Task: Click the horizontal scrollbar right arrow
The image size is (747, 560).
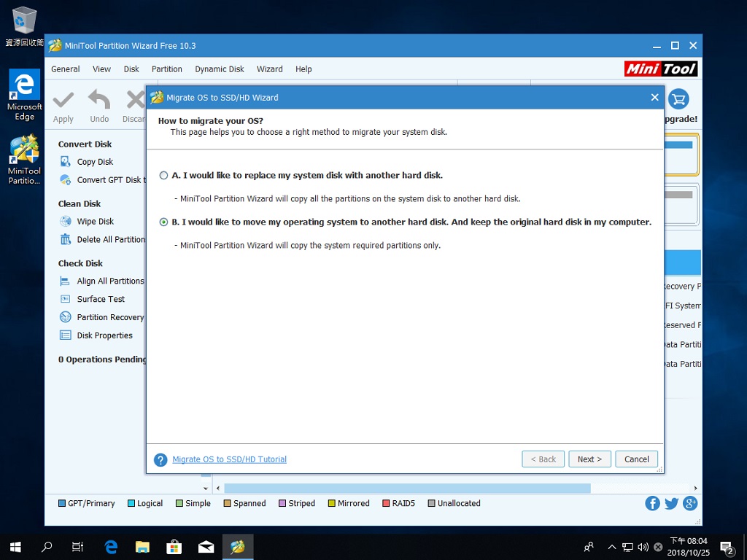Action: tap(695, 488)
